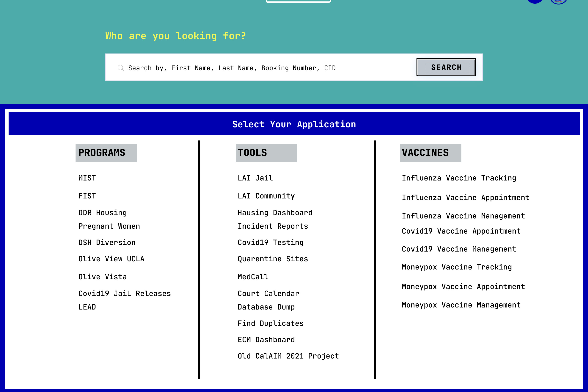This screenshot has height=392, width=588.
Task: Open Influenza Vaccine Appointment
Action: tap(465, 198)
